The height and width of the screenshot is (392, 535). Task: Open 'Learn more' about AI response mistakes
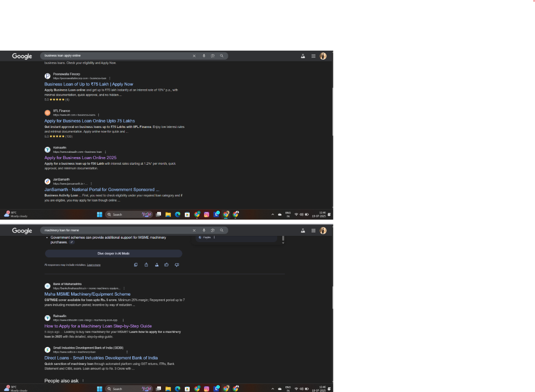pyautogui.click(x=94, y=265)
